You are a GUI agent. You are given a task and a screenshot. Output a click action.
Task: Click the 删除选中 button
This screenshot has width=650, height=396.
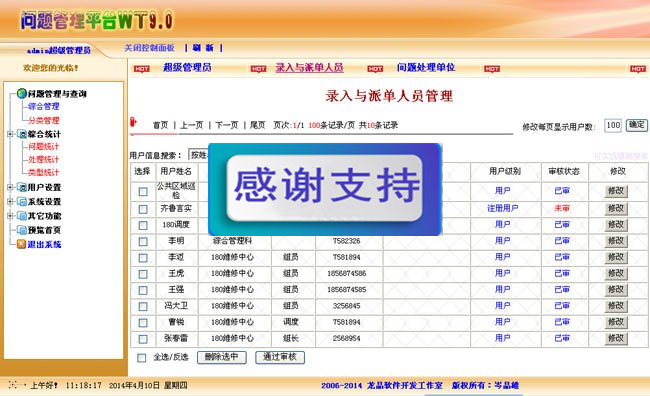click(x=222, y=357)
